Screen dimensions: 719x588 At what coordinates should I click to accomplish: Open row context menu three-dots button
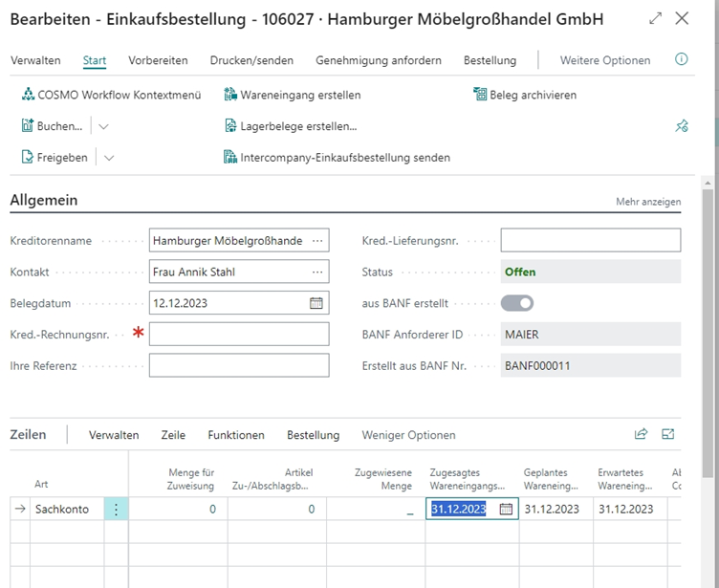(116, 510)
